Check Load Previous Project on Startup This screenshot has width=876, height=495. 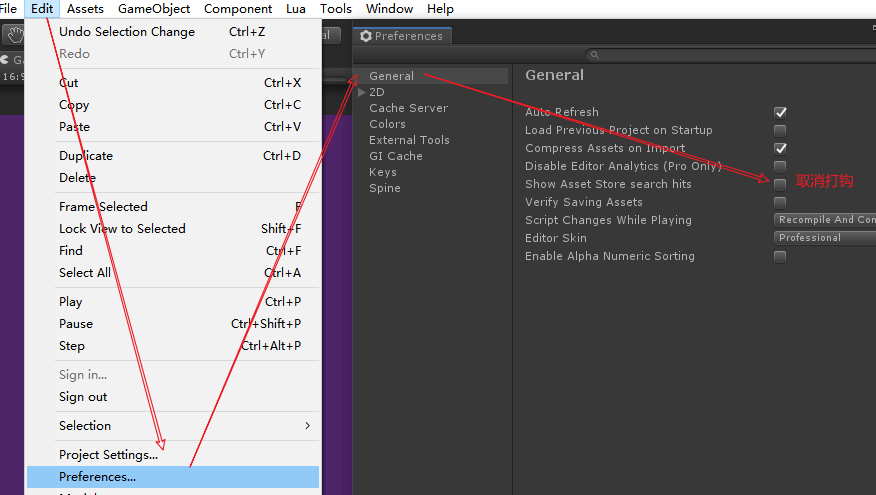pos(780,130)
